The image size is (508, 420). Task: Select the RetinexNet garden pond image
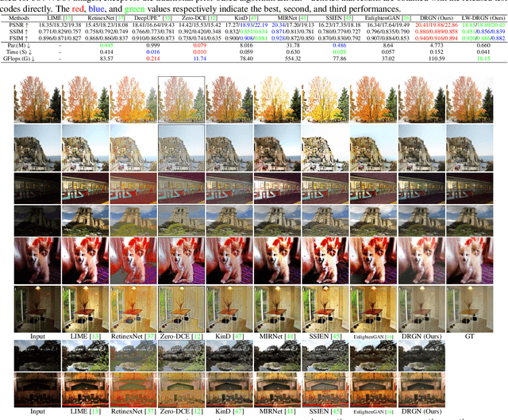133,356
